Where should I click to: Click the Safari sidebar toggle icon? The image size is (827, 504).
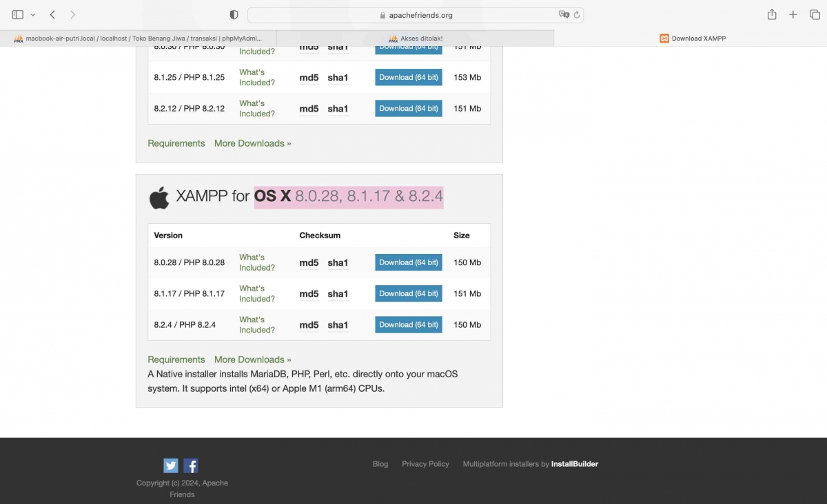click(18, 14)
